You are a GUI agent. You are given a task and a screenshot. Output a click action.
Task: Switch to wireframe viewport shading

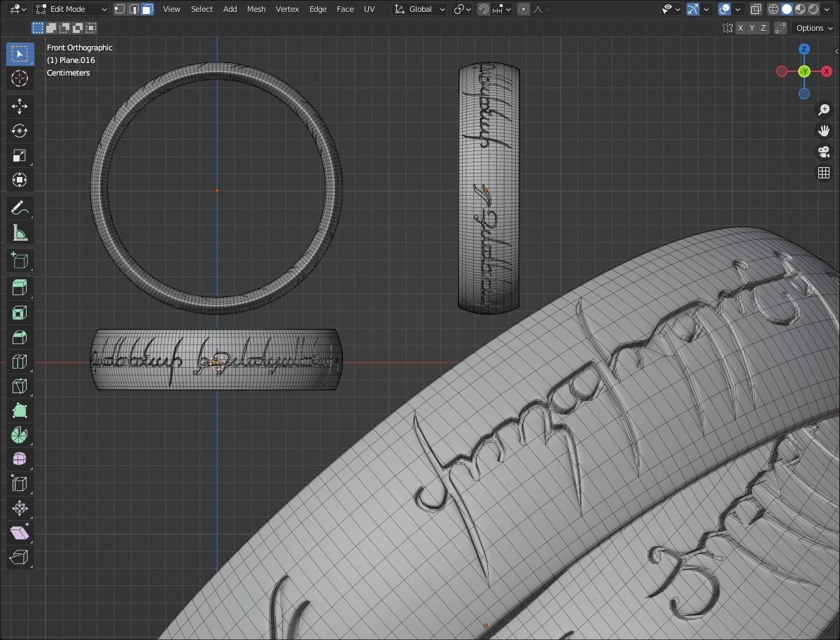pyautogui.click(x=773, y=9)
